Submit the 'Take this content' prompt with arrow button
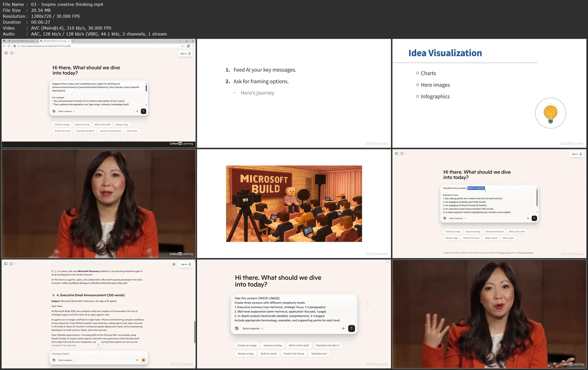This screenshot has width=588, height=370. point(351,329)
